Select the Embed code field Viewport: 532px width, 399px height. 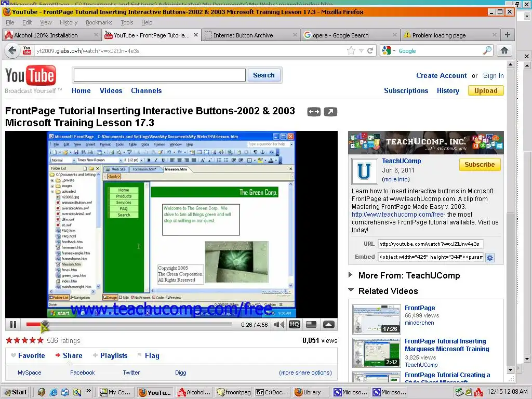[x=430, y=257]
